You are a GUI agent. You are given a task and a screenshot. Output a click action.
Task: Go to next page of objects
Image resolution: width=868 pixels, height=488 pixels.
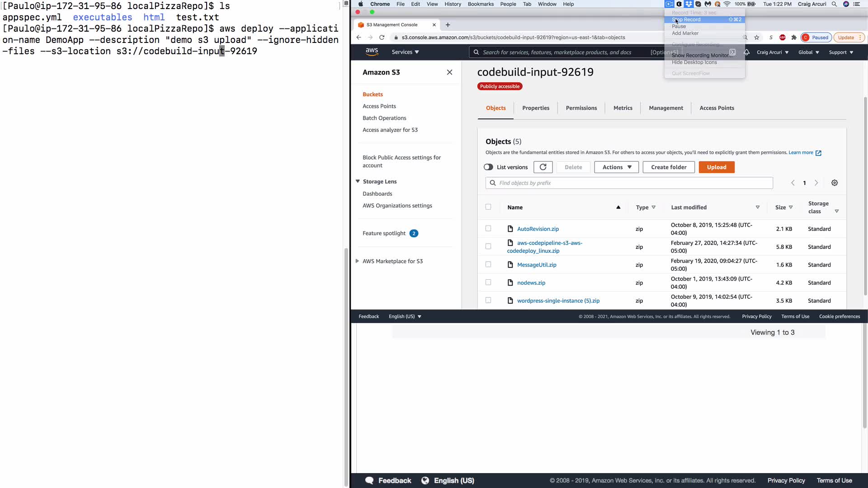[816, 183]
